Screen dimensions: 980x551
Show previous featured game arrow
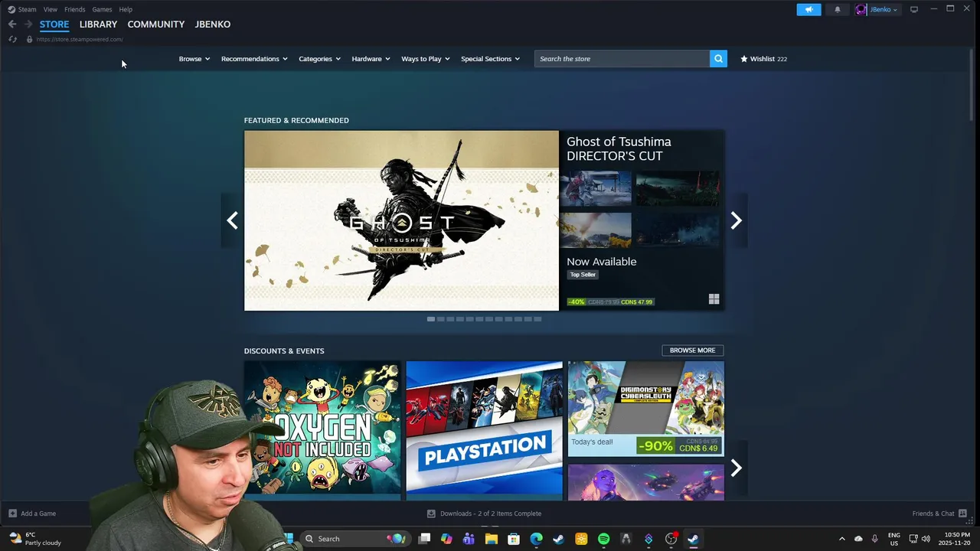(x=232, y=220)
